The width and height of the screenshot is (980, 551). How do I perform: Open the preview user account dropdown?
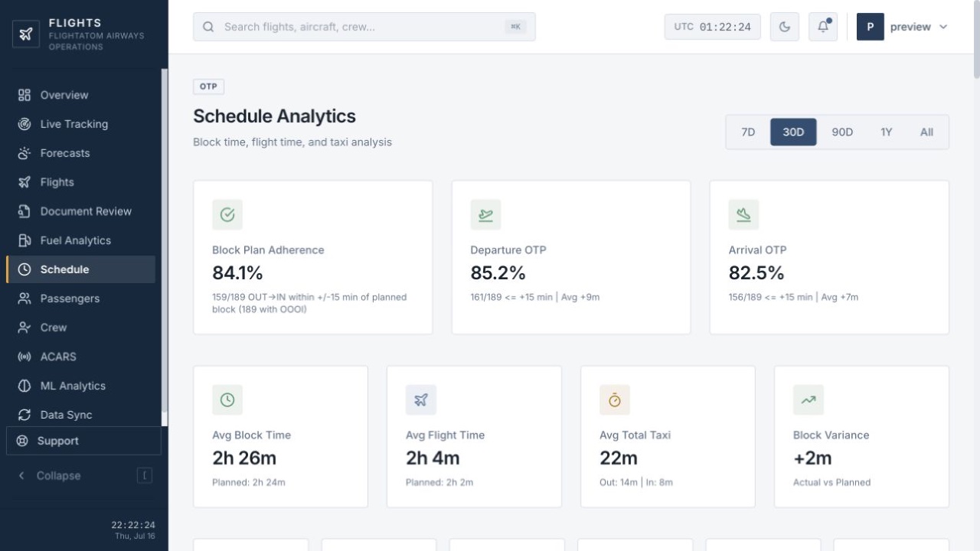click(903, 27)
